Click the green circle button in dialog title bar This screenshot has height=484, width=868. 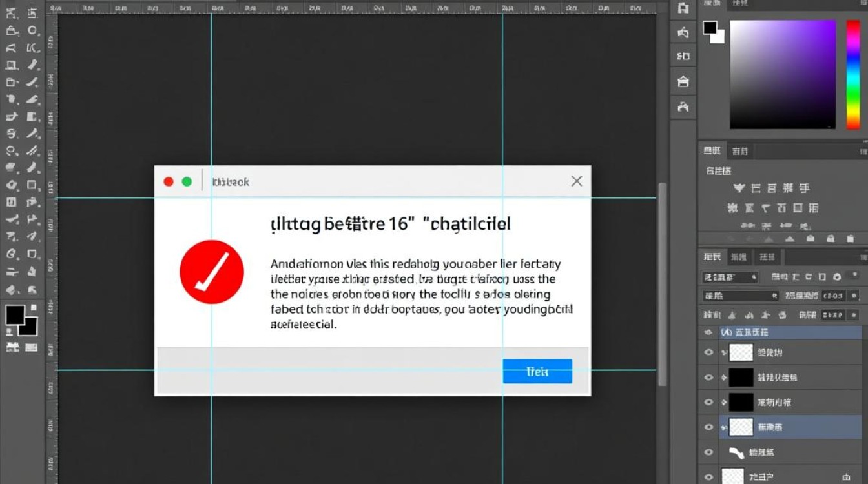tap(187, 182)
